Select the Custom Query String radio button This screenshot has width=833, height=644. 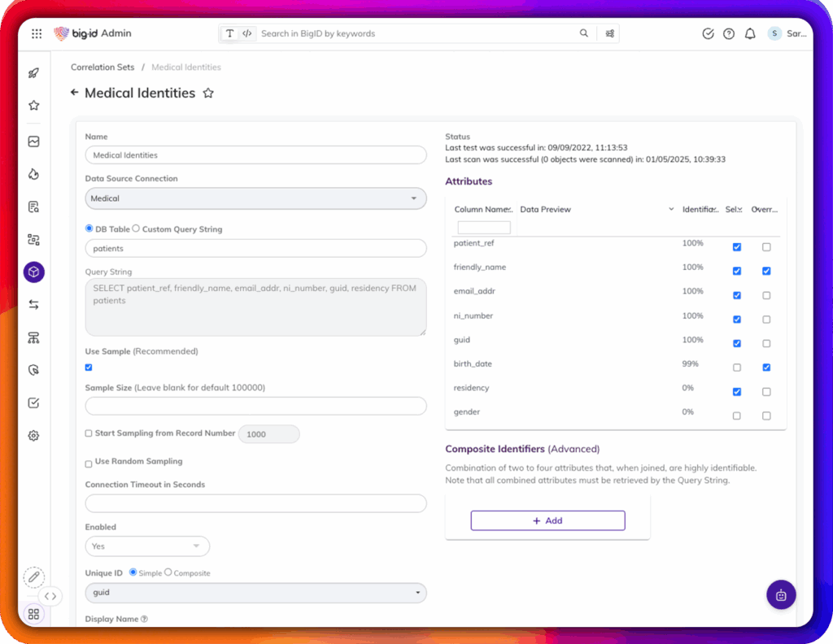point(137,229)
